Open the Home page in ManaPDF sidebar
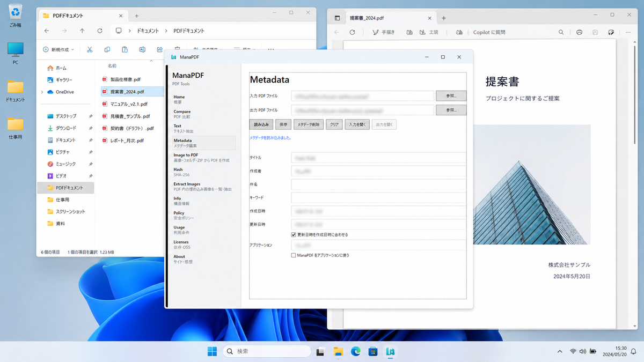This screenshot has height=362, width=644. [204, 99]
